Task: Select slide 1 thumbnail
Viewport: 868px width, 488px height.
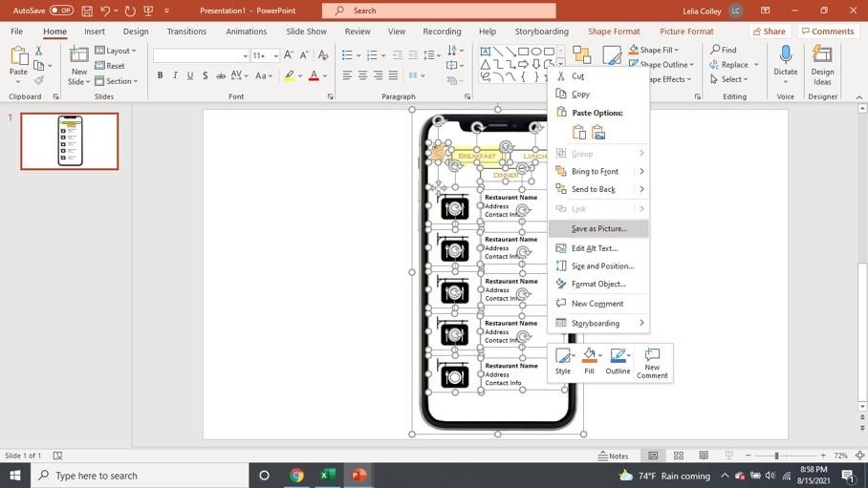Action: click(x=70, y=141)
